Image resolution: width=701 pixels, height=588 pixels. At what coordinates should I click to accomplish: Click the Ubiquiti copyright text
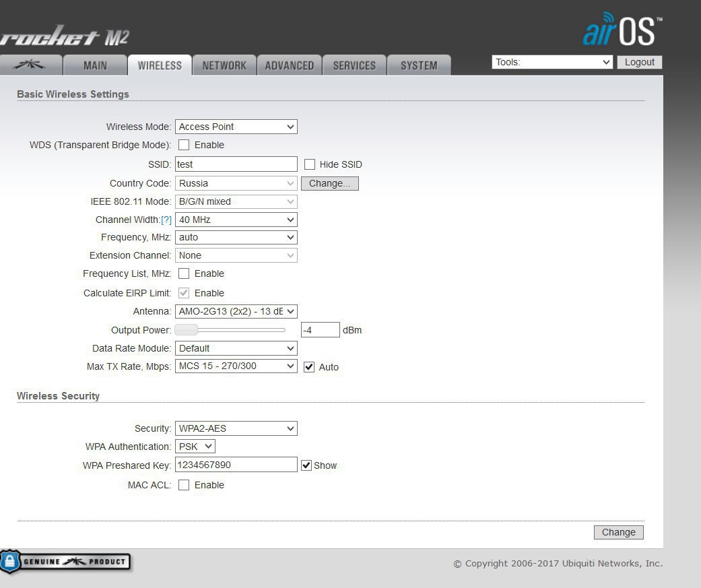click(x=558, y=563)
